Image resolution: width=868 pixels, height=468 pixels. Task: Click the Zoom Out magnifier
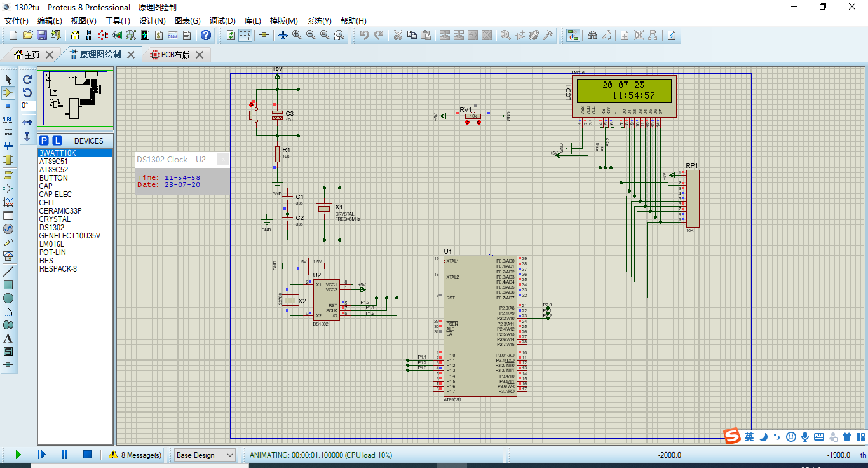point(311,35)
